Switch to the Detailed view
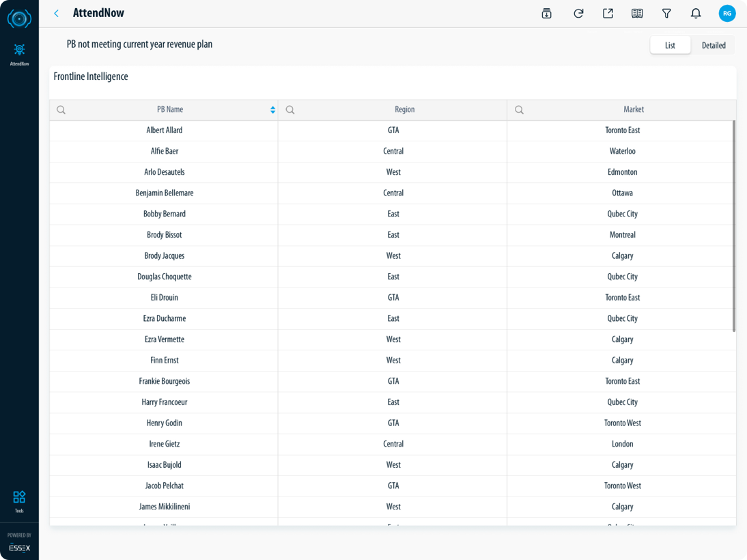Viewport: 747px width, 560px height. pyautogui.click(x=714, y=45)
